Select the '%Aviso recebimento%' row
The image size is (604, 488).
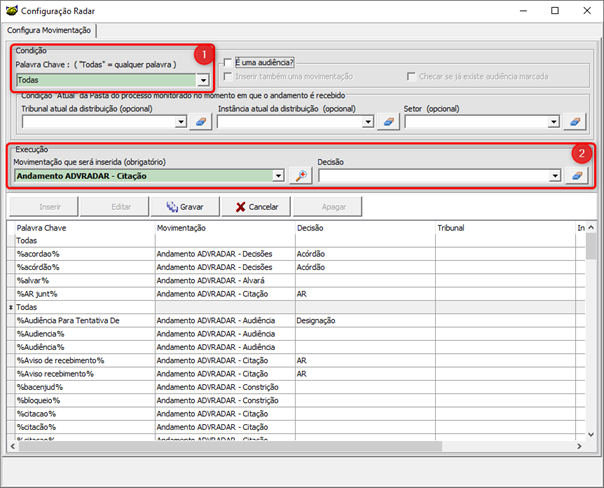[296, 374]
